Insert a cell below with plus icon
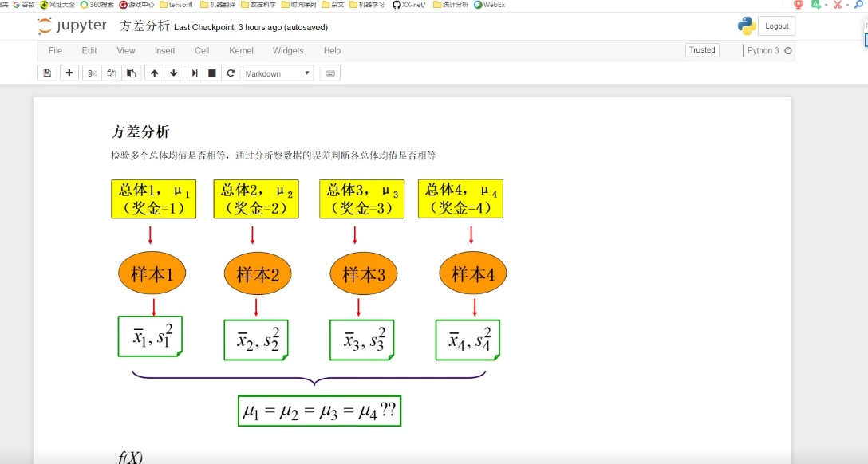Screen dimensions: 868x464 69,73
